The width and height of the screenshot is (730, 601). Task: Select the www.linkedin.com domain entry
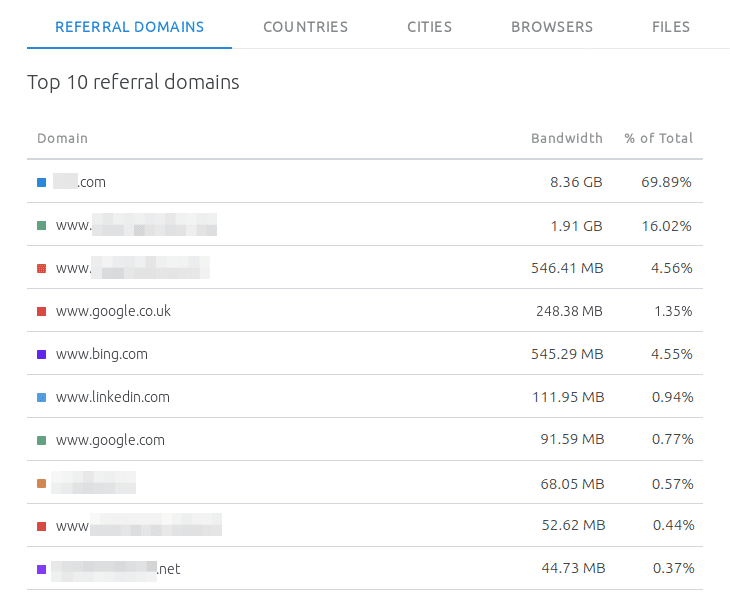click(112, 397)
